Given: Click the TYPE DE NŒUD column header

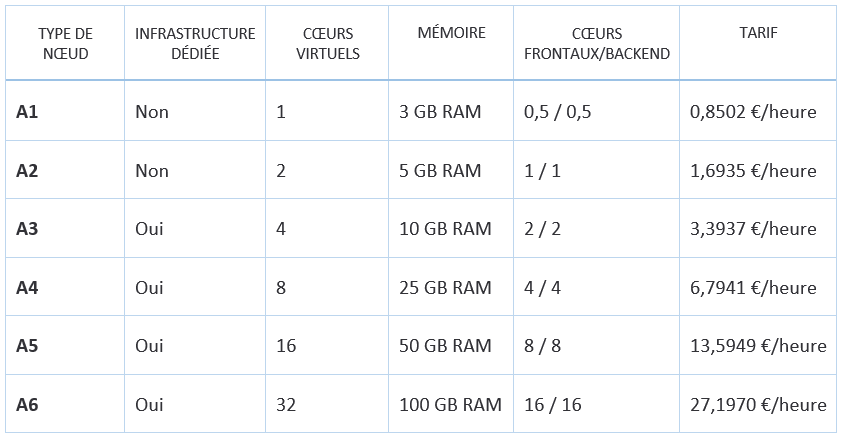Looking at the screenshot, I should tap(65, 43).
